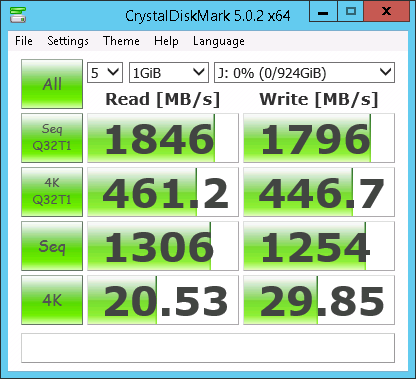This screenshot has width=416, height=379.
Task: Close the CrystalDiskMark window
Action: tap(386, 11)
